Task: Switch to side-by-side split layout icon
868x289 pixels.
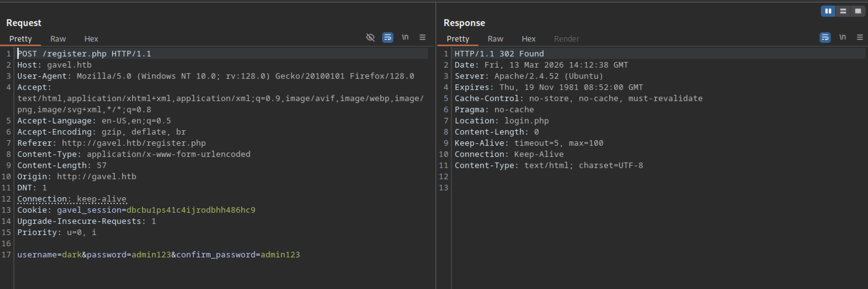Action: (x=828, y=11)
